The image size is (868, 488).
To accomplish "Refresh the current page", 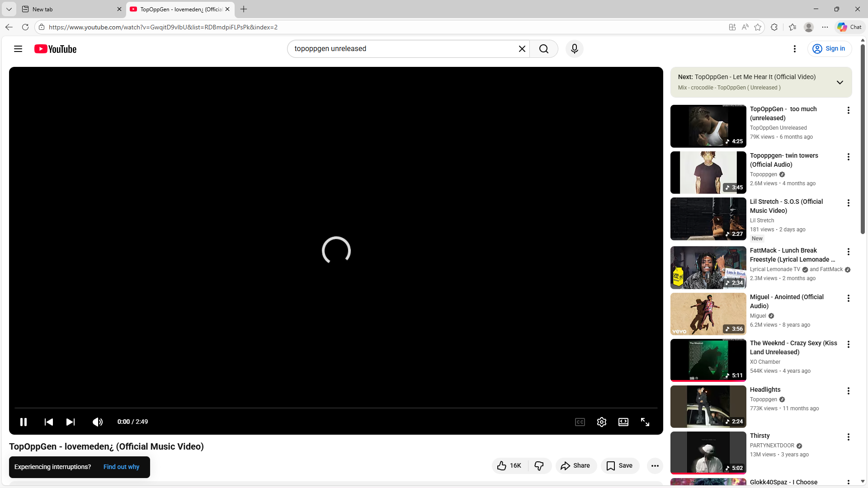I will [25, 27].
